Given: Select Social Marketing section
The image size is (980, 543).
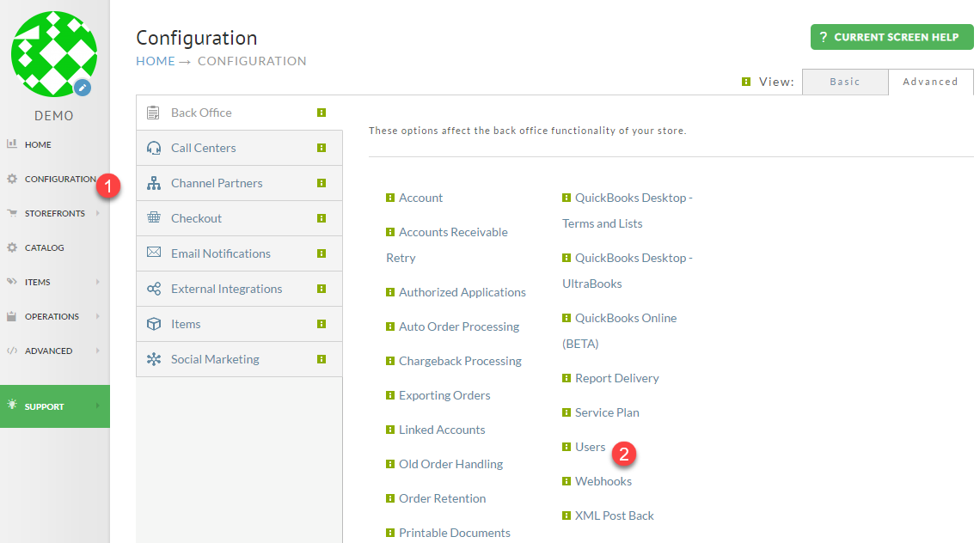Looking at the screenshot, I should click(x=239, y=359).
